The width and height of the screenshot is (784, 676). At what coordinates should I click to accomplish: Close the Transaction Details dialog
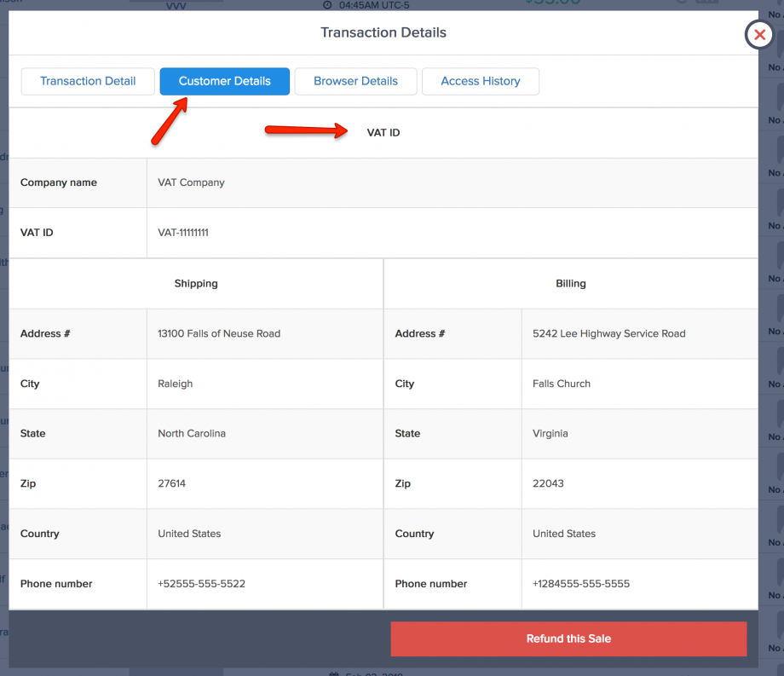(759, 35)
